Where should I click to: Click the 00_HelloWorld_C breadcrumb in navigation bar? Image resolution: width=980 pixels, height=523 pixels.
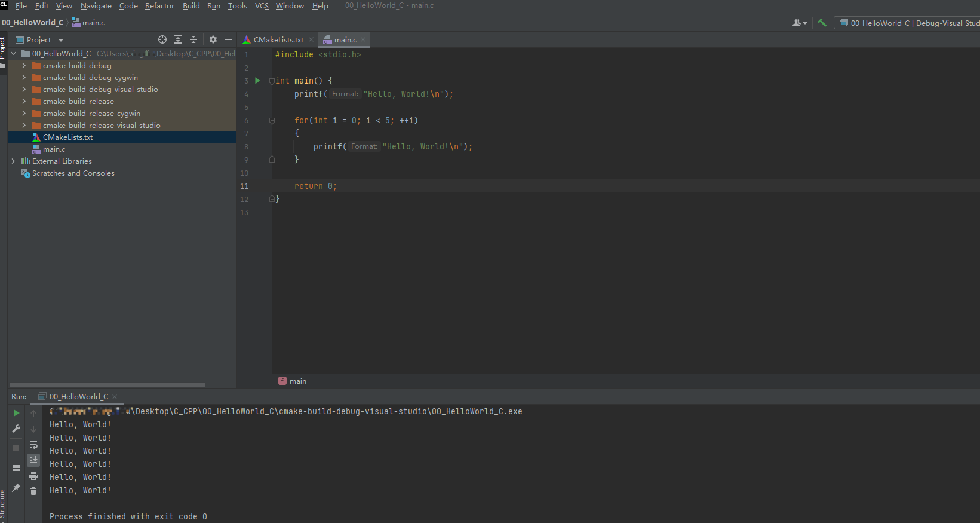(32, 23)
